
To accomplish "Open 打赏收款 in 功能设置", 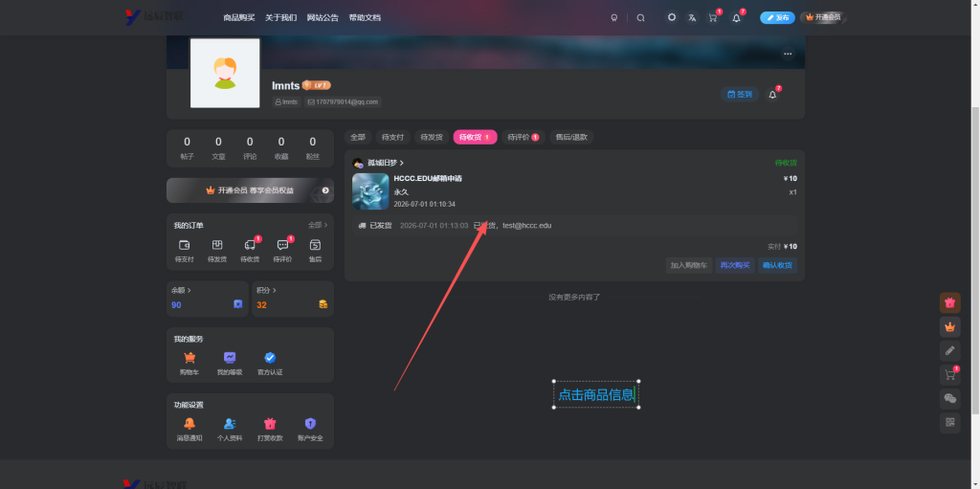I will [270, 430].
